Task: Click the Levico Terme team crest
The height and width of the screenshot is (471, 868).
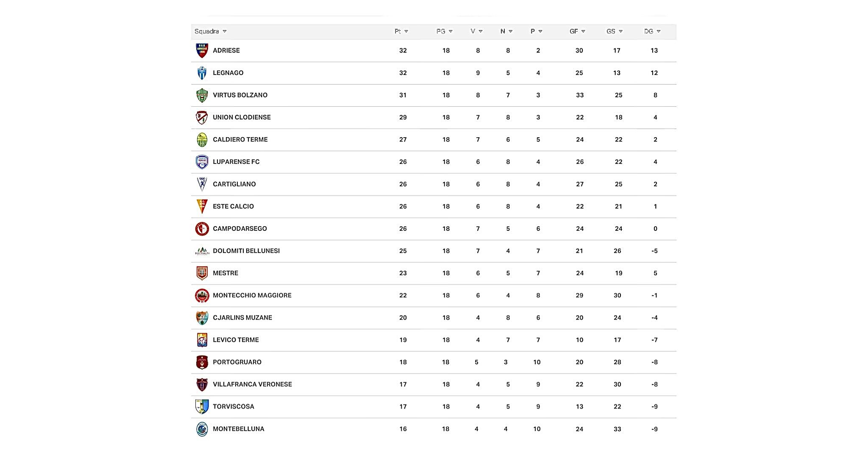Action: [x=202, y=340]
